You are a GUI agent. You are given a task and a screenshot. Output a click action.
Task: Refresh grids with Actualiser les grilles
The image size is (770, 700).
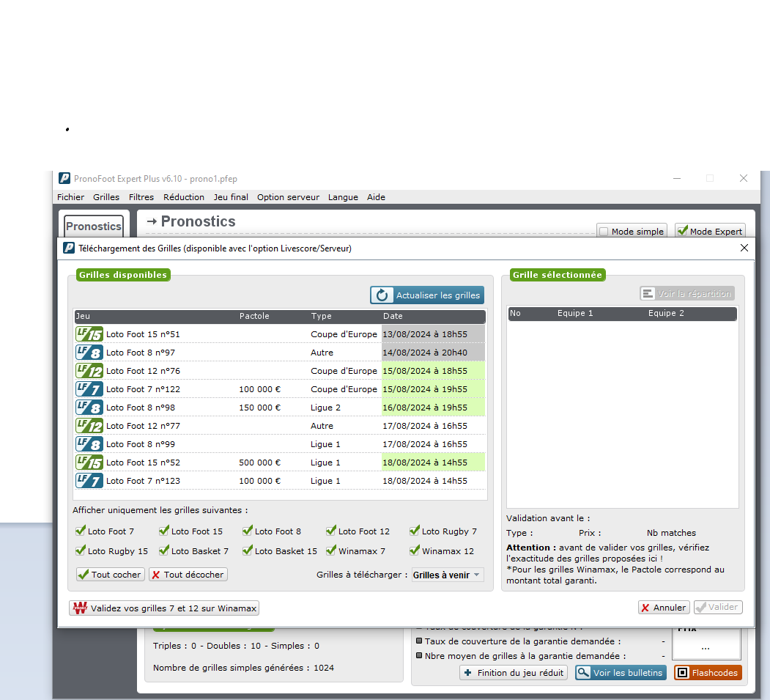(x=427, y=295)
